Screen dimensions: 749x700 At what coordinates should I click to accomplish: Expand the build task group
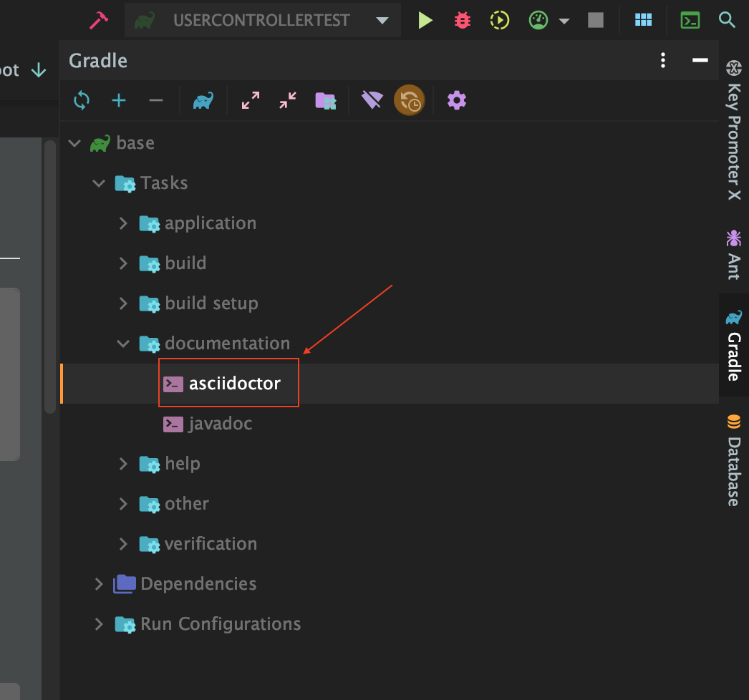pos(123,263)
